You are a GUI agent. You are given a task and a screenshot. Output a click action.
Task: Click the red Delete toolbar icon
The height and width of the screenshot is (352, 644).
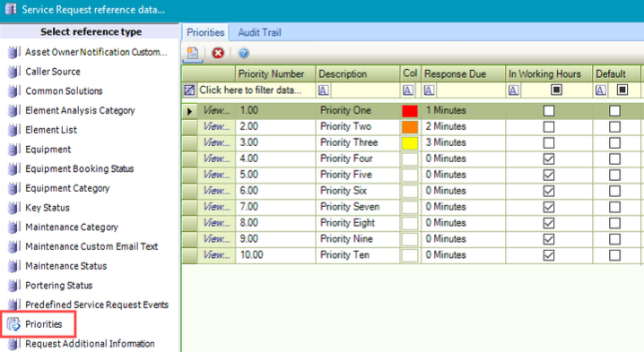tap(218, 53)
